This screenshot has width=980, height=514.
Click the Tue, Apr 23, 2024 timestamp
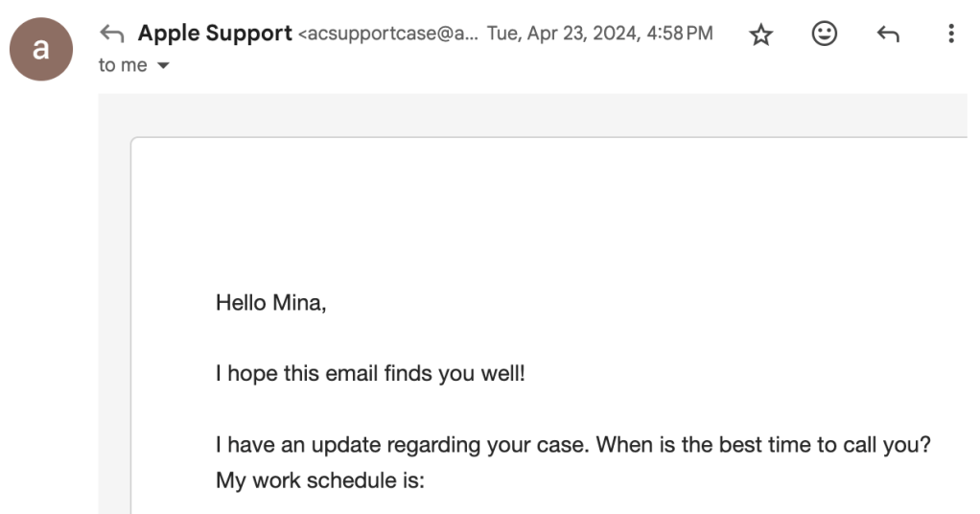566,35
